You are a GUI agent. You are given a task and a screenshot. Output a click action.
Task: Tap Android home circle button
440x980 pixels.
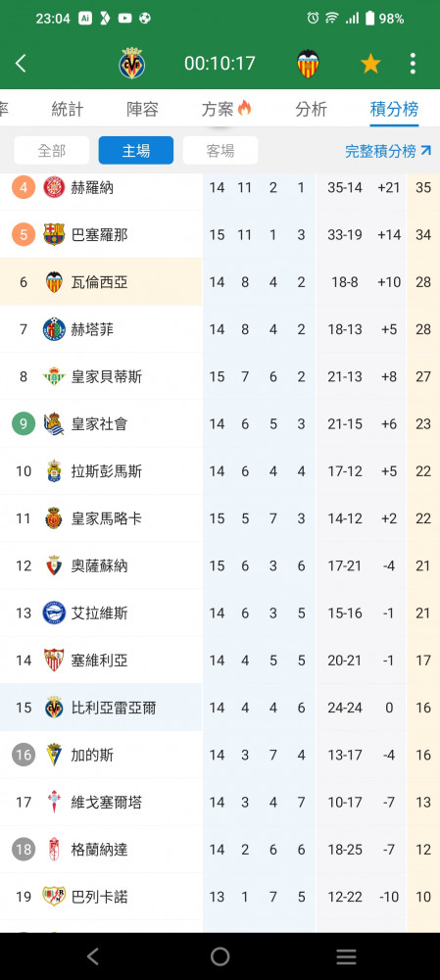(220, 956)
